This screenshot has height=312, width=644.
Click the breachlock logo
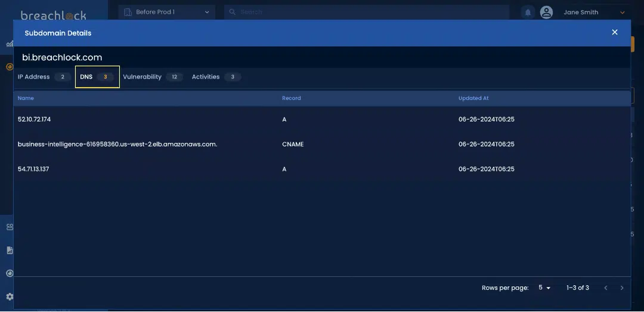click(54, 15)
